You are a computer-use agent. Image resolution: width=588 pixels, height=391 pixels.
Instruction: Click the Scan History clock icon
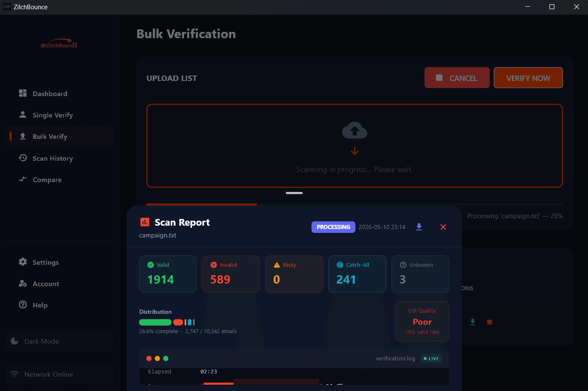[23, 158]
